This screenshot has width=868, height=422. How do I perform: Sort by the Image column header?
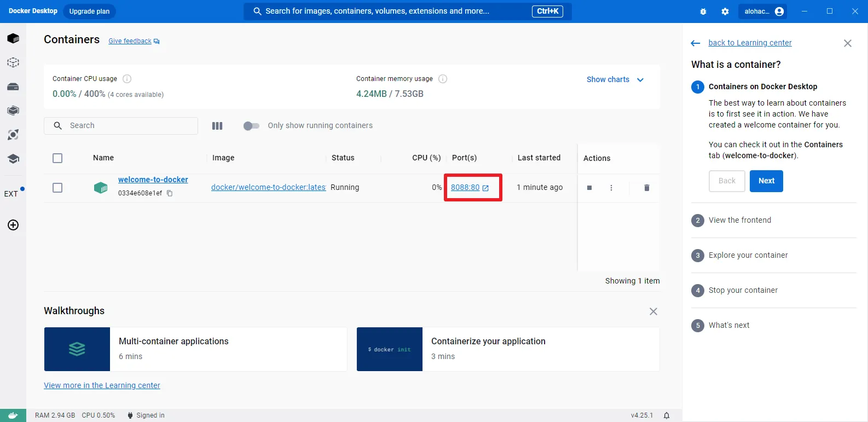click(x=223, y=158)
